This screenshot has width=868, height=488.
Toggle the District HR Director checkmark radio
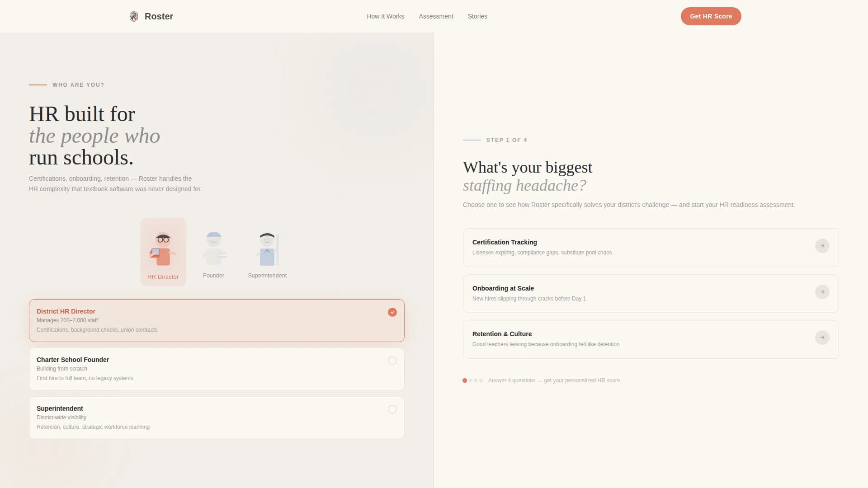coord(392,312)
